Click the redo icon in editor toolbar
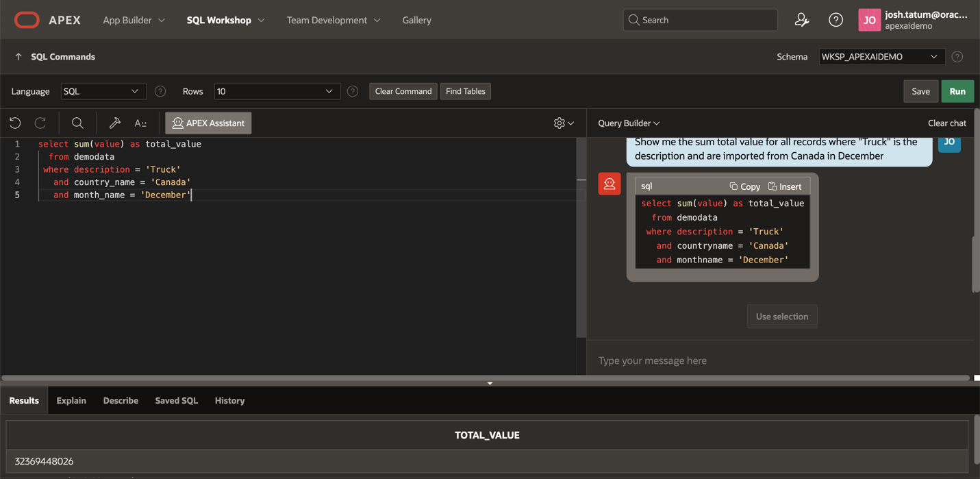This screenshot has height=479, width=980. click(x=40, y=123)
